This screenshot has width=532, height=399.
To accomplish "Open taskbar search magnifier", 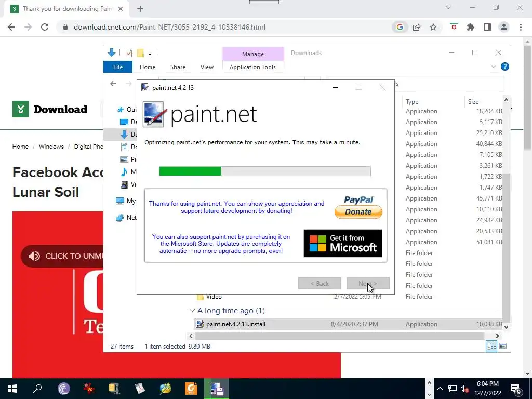I will (x=37, y=388).
